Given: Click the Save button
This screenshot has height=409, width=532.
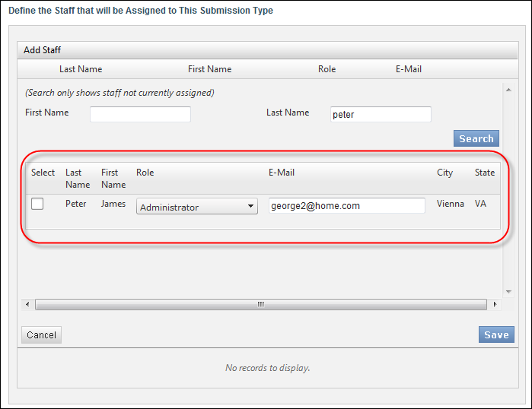Looking at the screenshot, I should 496,334.
